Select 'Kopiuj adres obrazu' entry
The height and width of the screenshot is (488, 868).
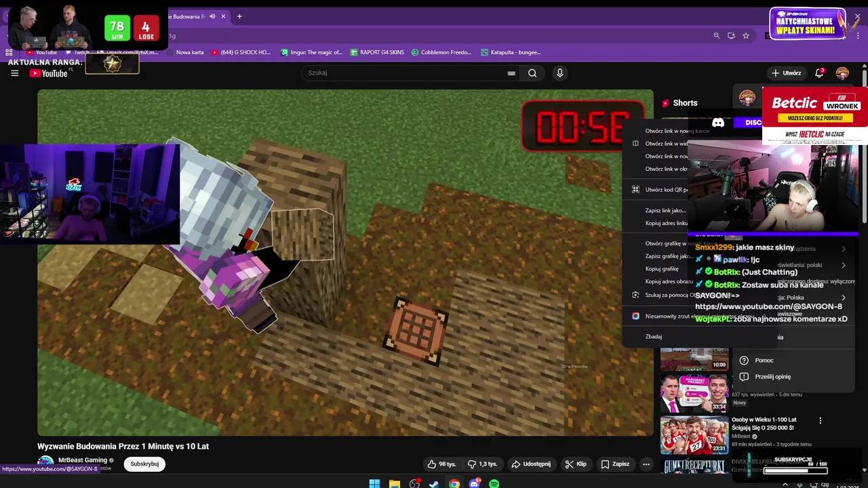pyautogui.click(x=669, y=281)
